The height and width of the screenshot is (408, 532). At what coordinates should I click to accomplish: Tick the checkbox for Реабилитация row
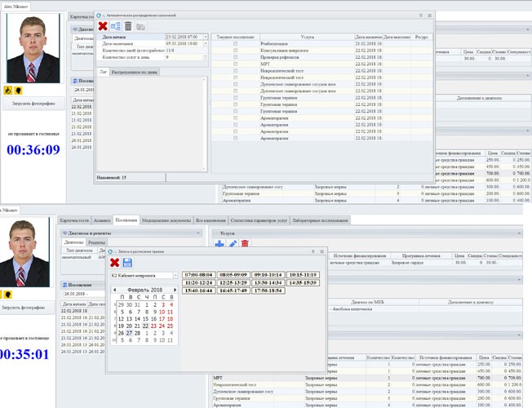click(x=236, y=43)
